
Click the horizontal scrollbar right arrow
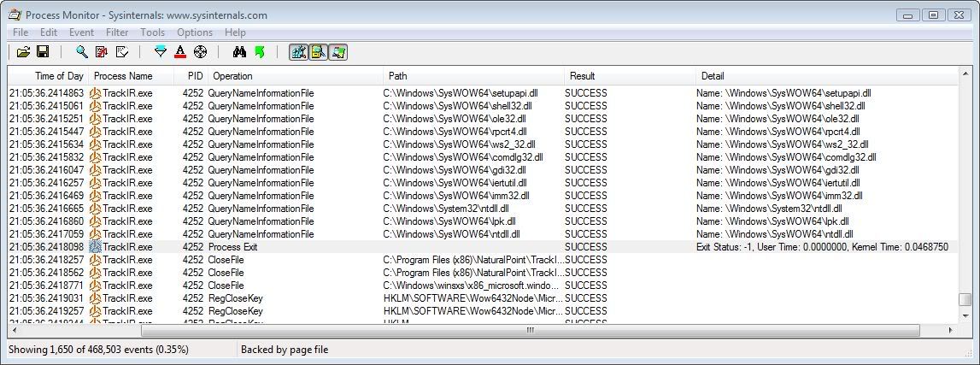tap(951, 330)
